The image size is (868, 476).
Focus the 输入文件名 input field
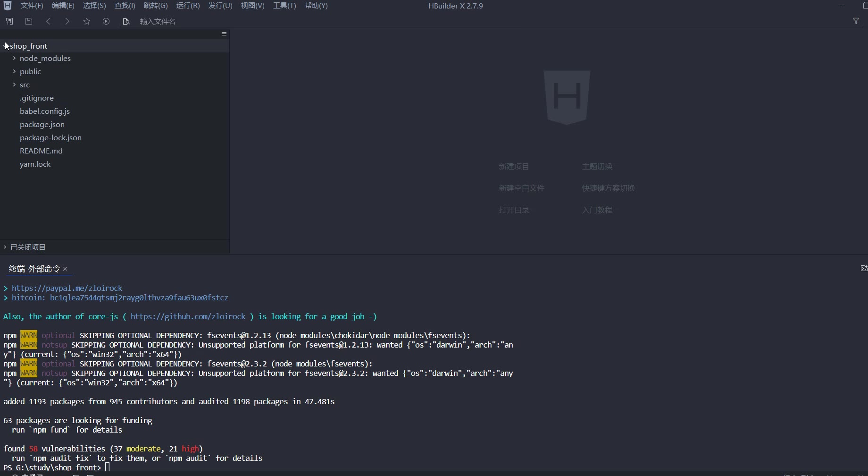pyautogui.click(x=158, y=21)
